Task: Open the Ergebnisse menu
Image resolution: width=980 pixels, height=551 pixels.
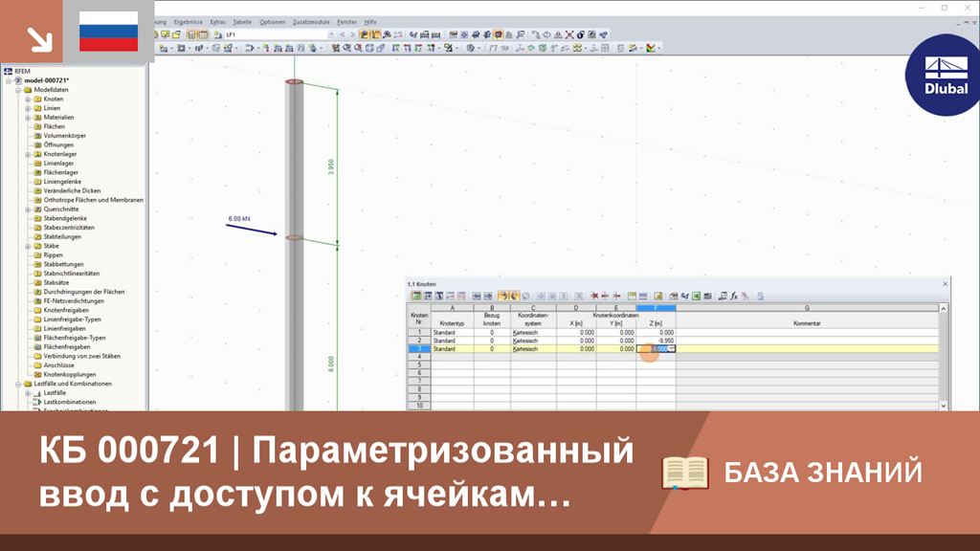Action: coord(189,22)
